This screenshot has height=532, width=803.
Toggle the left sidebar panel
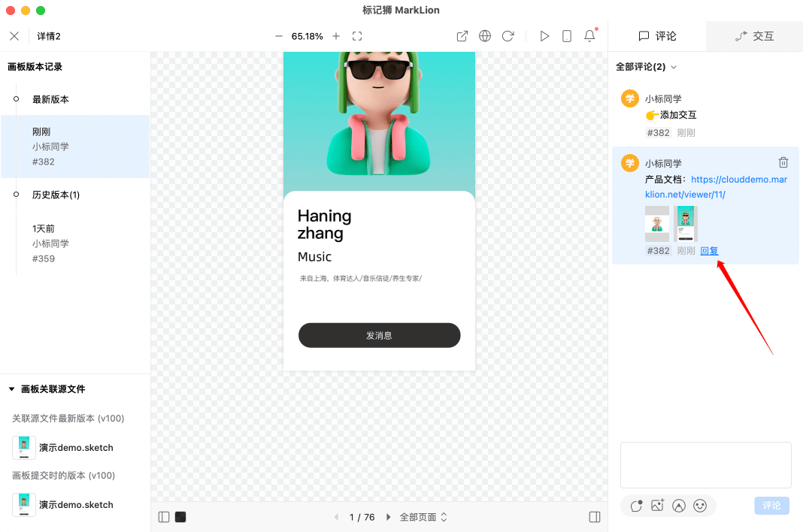click(x=164, y=517)
